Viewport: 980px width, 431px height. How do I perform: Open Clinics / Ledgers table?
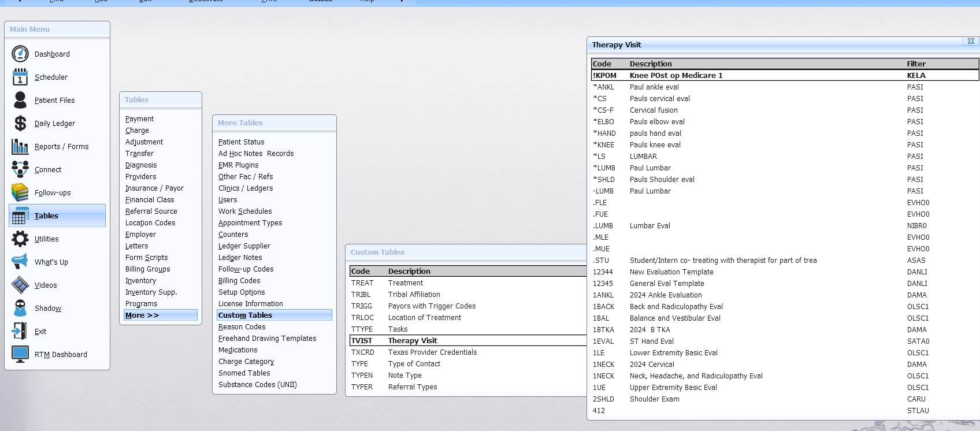246,188
